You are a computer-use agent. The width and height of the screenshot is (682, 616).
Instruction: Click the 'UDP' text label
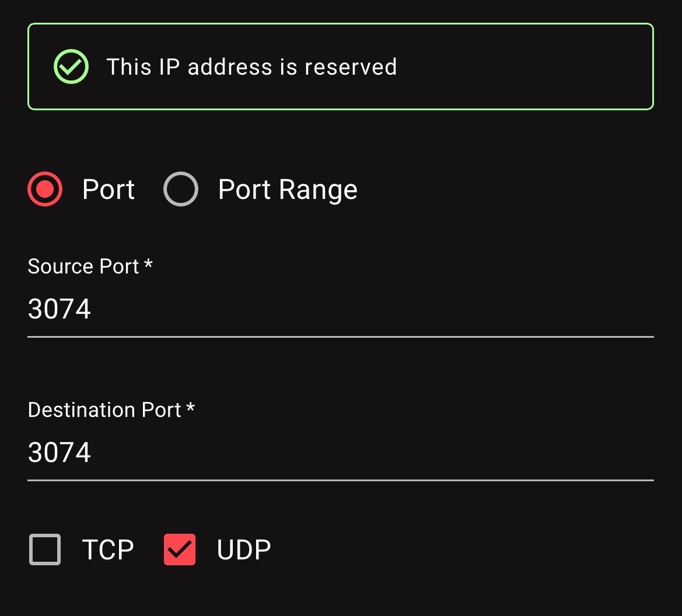pyautogui.click(x=244, y=549)
